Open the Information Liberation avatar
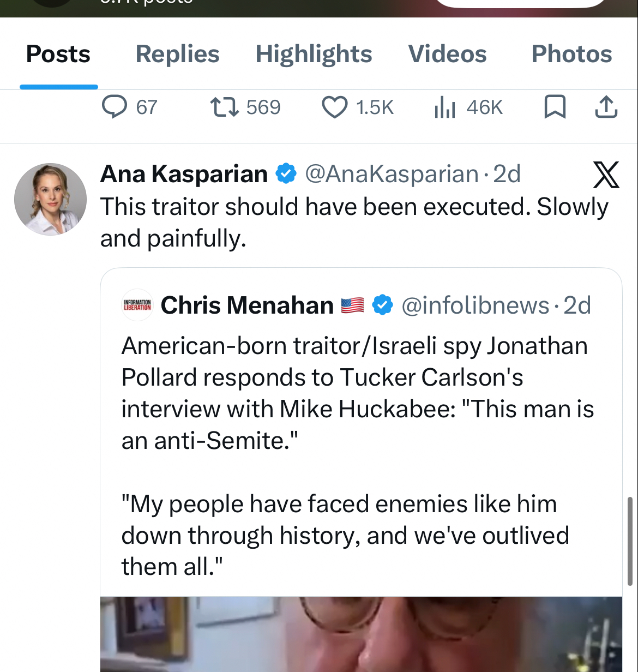The image size is (638, 672). [x=137, y=305]
